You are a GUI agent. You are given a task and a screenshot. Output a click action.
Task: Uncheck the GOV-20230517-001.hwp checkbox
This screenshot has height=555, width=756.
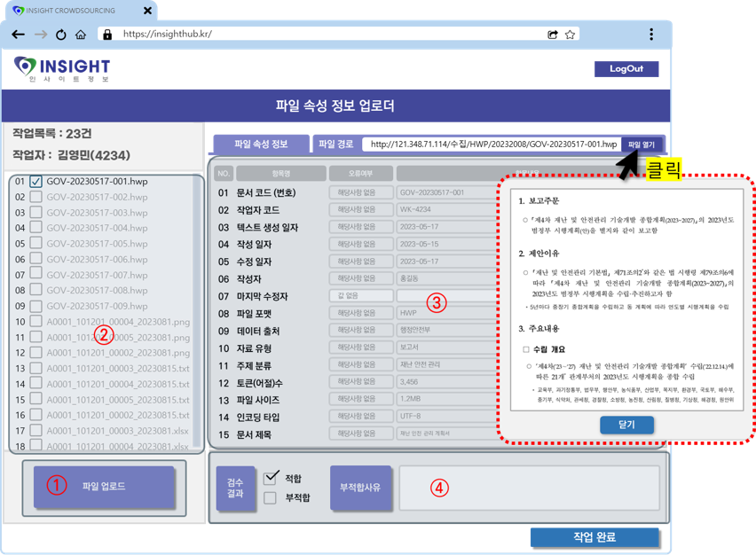[x=35, y=182]
